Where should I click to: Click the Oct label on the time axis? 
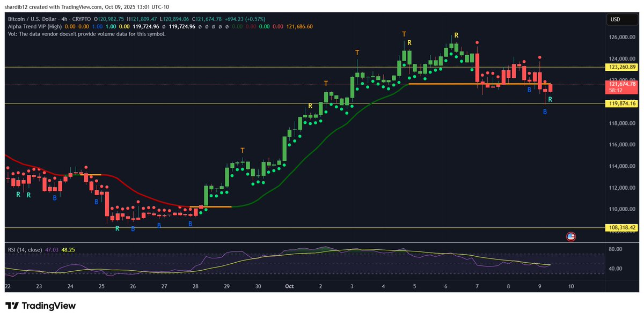click(x=290, y=287)
